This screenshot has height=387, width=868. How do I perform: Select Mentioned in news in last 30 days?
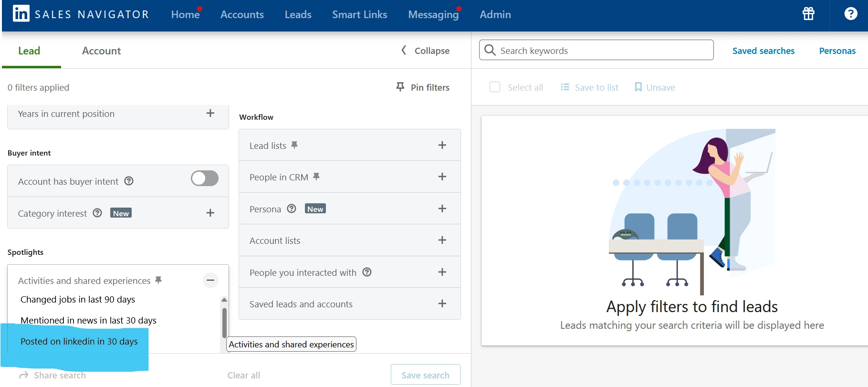point(88,320)
